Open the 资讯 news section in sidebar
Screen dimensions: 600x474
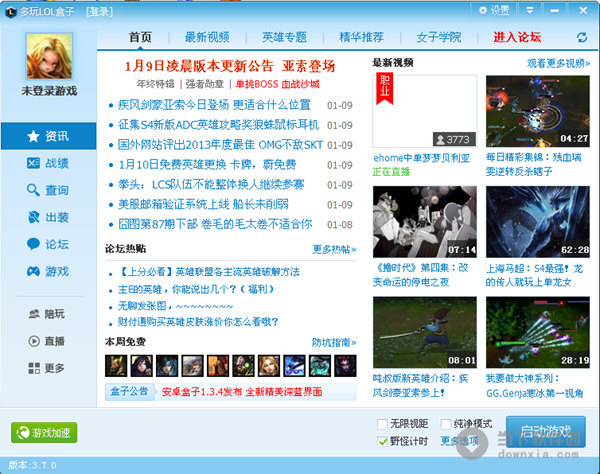pyautogui.click(x=48, y=136)
